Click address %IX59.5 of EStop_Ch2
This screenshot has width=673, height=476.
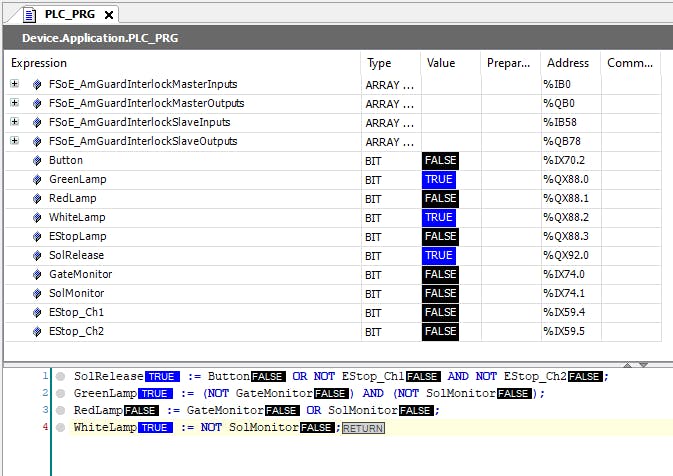pos(564,331)
